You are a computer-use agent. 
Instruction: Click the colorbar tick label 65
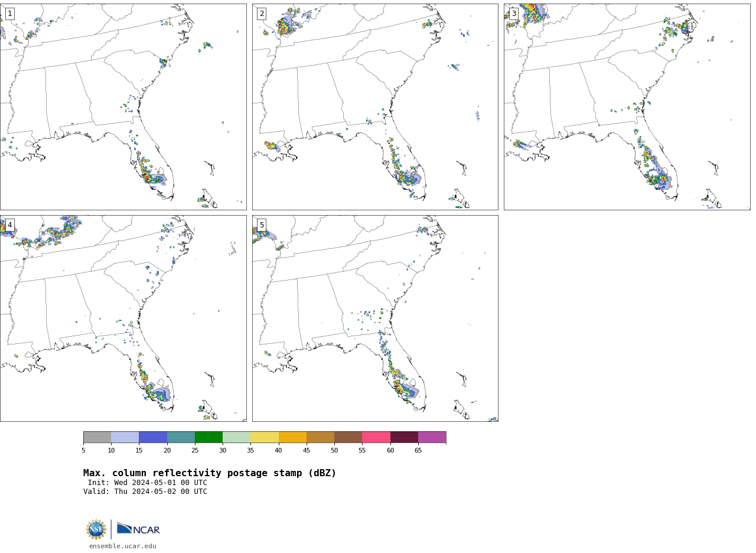pos(418,451)
